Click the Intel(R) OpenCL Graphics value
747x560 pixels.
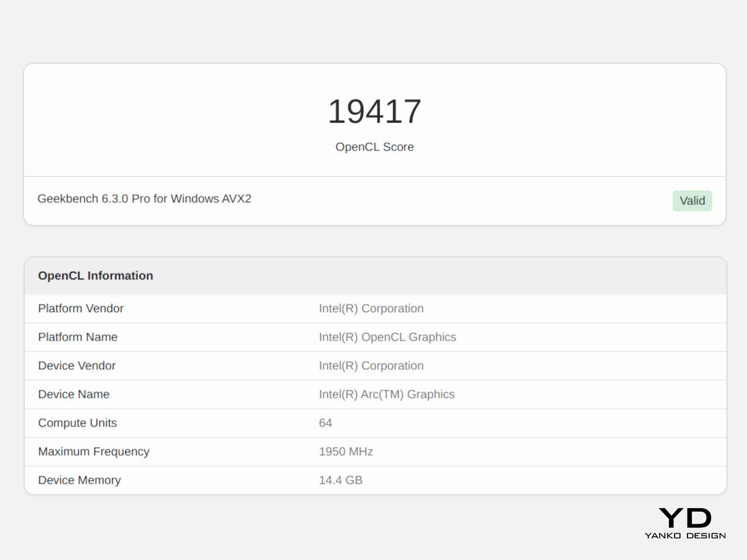388,337
